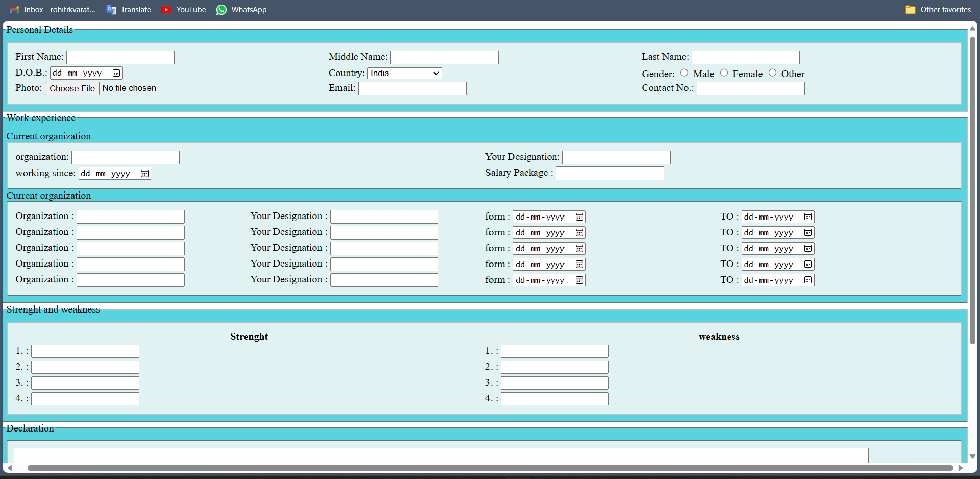Open the Other favorites bookmarks folder
This screenshot has height=479, width=980.
pos(938,10)
